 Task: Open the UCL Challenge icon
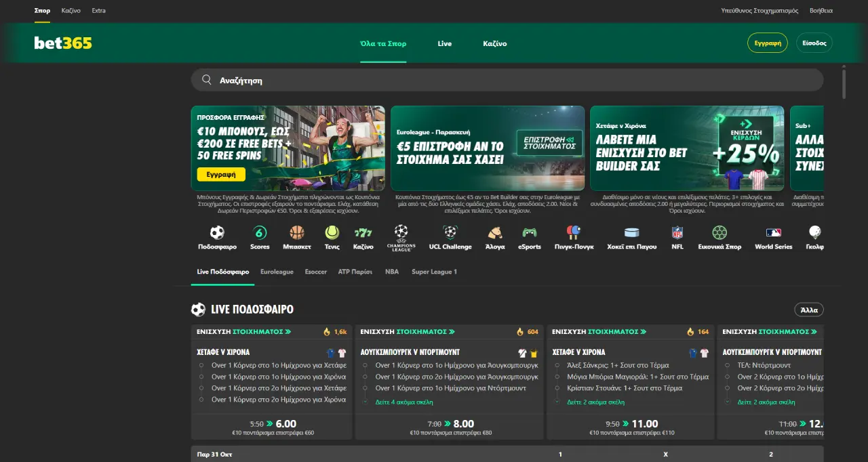(450, 233)
